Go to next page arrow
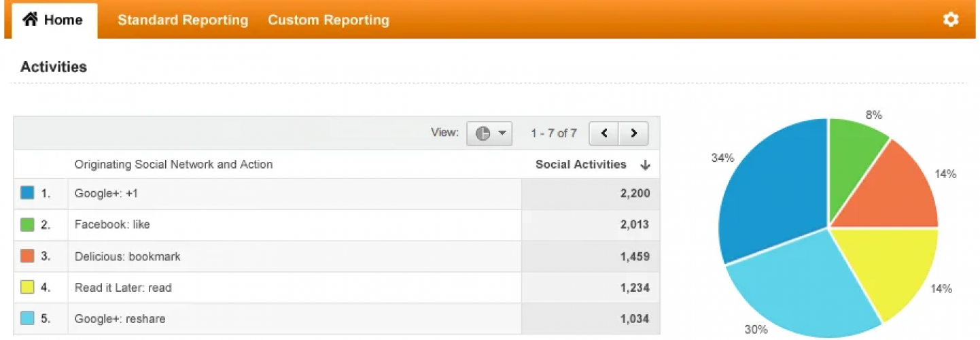This screenshot has height=340, width=980. (x=633, y=133)
